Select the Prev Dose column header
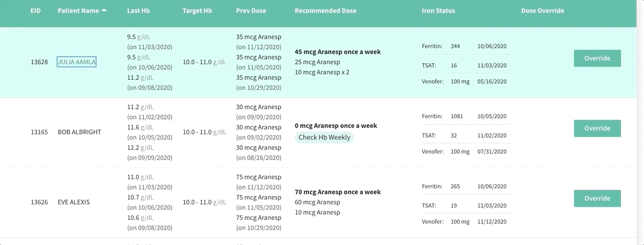The width and height of the screenshot is (644, 245). 251,11
